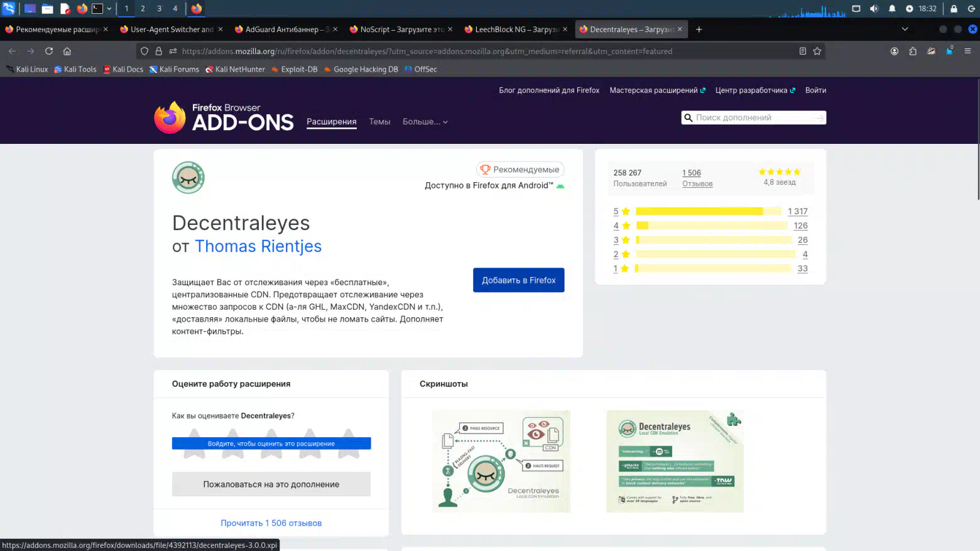Expand the Больше... dropdown

425,122
